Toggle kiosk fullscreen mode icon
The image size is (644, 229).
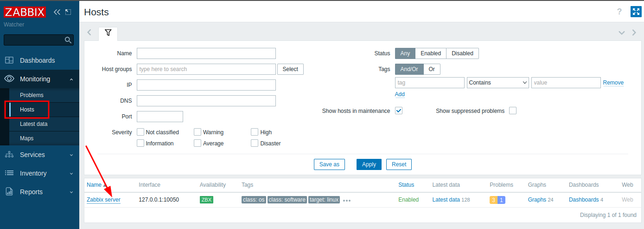(x=635, y=12)
